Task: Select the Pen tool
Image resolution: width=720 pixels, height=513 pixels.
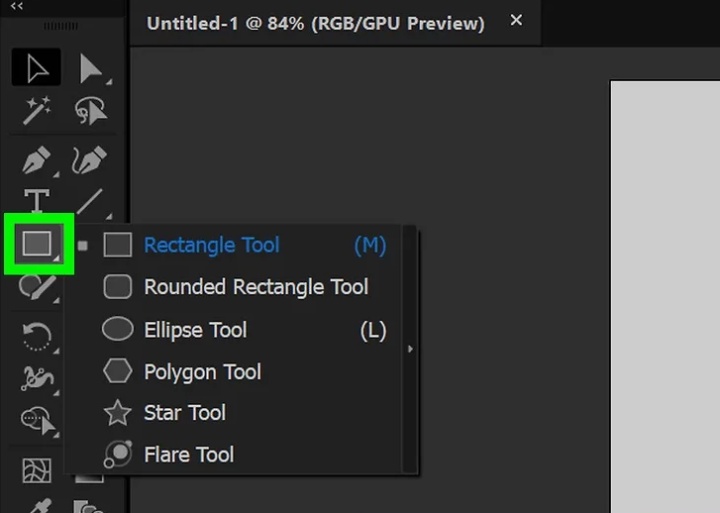Action: point(37,160)
